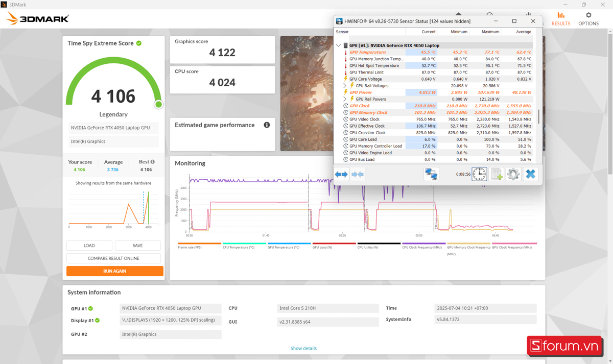Click the 3DMark logo in the header
Viewport: 613px width, 364px height.
pyautogui.click(x=37, y=19)
